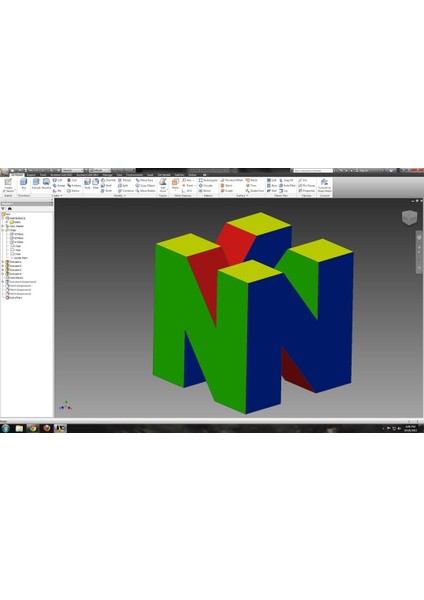Viewport: 424px width, 600px height.
Task: Expand the View: Master node
Action: pyautogui.click(x=3, y=226)
